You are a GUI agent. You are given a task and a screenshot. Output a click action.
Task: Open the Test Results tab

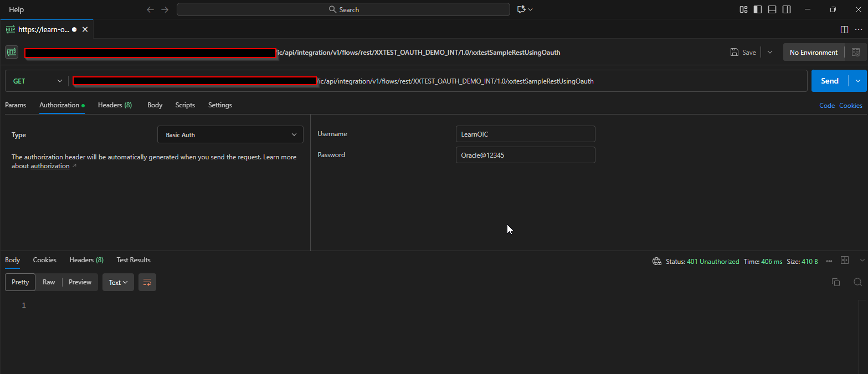coord(133,260)
